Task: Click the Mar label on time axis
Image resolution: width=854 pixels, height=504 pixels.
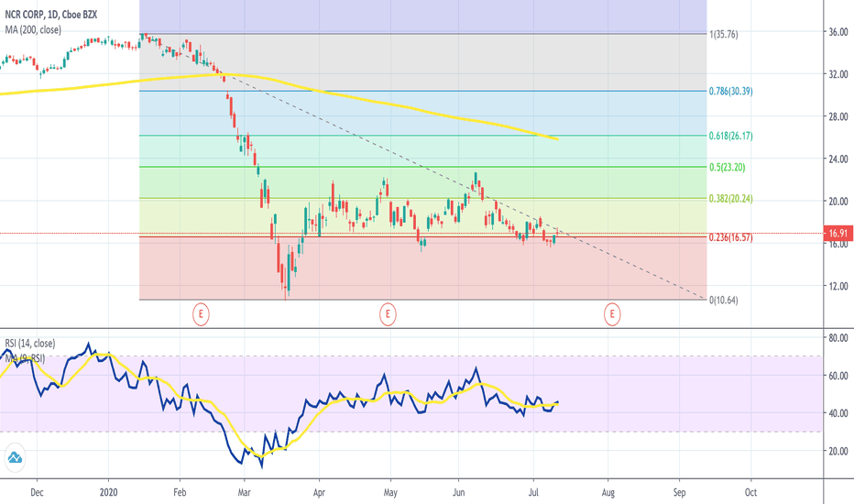Action: point(244,493)
